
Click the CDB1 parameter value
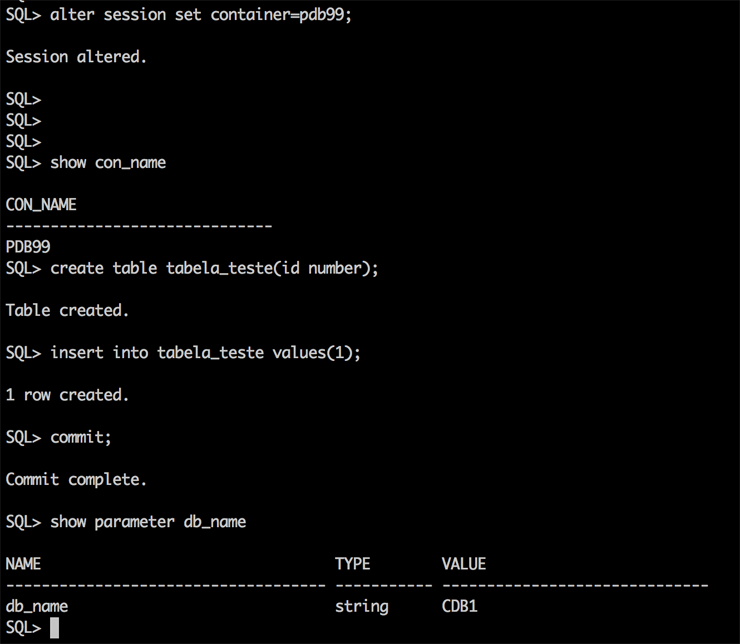click(459, 606)
